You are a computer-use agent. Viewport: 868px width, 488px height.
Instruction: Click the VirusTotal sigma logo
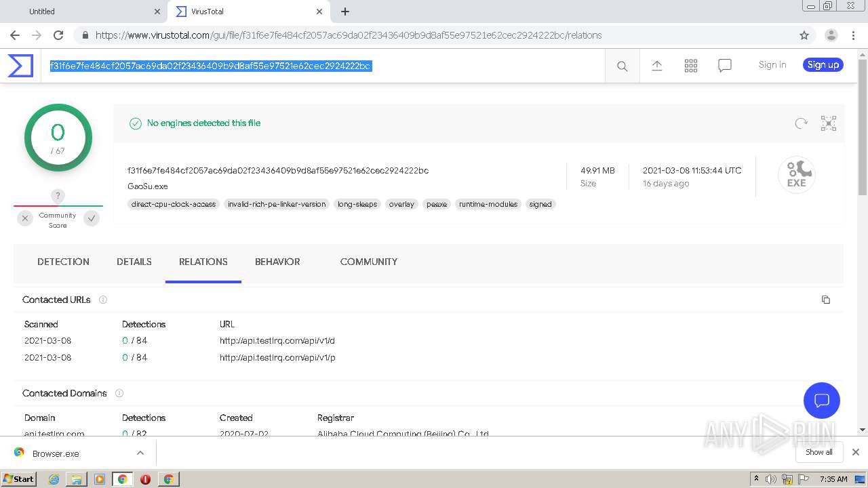point(20,66)
